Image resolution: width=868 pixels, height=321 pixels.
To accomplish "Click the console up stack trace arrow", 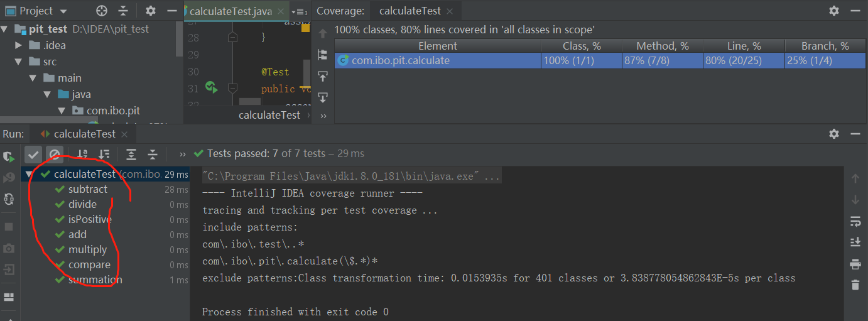I will (x=855, y=179).
